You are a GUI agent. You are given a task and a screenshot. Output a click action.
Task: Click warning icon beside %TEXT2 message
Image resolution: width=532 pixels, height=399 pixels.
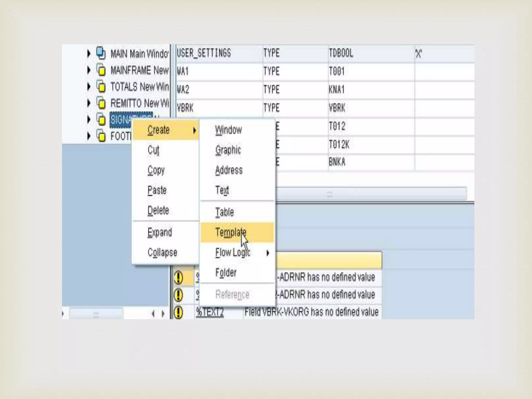coord(178,312)
